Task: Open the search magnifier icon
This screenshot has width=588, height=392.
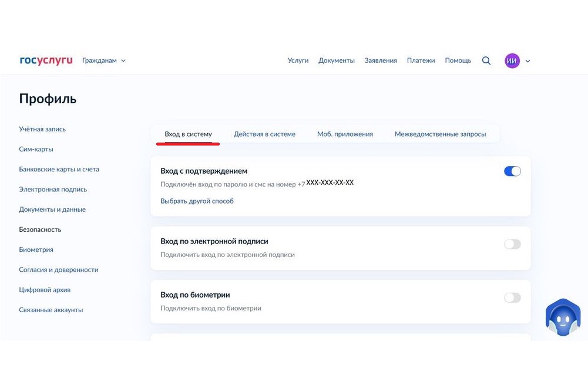Action: [x=486, y=60]
